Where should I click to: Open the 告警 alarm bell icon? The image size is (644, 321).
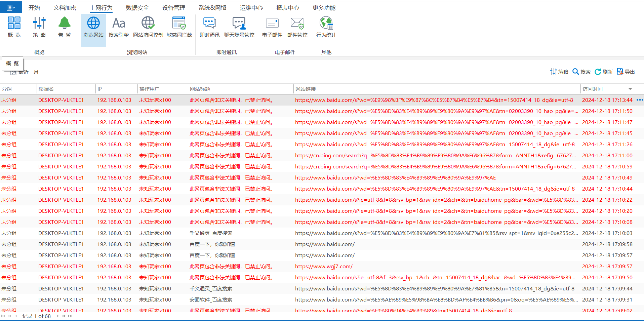pyautogui.click(x=65, y=27)
